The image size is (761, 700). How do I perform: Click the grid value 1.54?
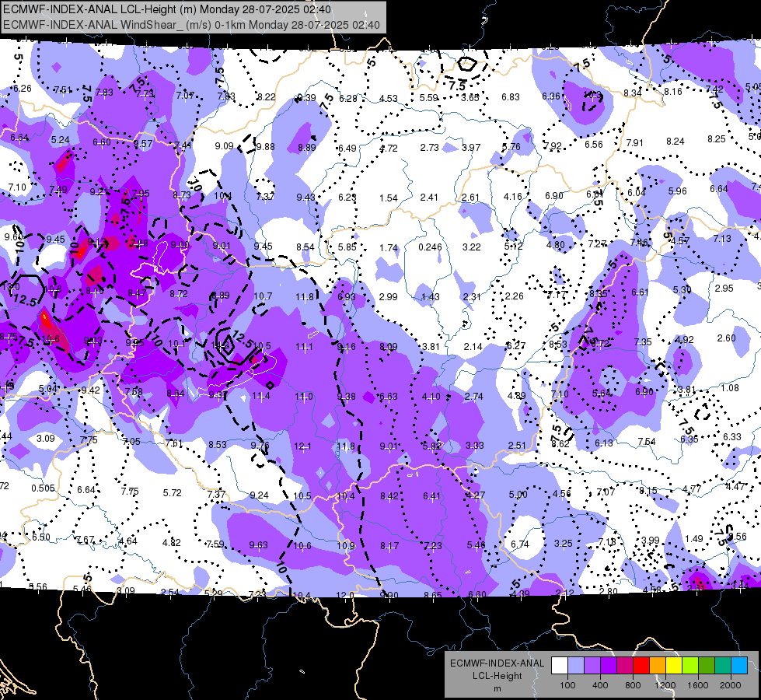point(388,198)
